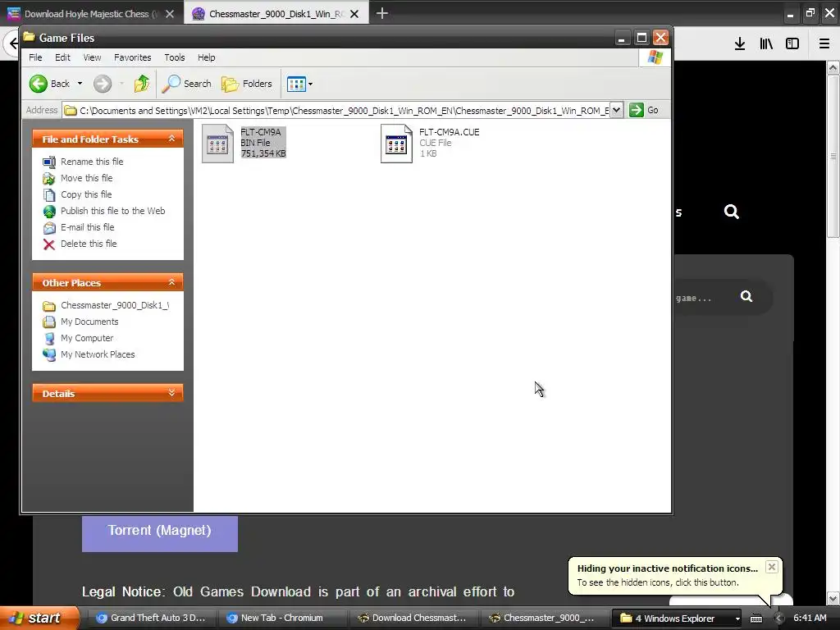Select the FLT-CM9A.CUE file icon
This screenshot has width=840, height=630.
(x=396, y=144)
